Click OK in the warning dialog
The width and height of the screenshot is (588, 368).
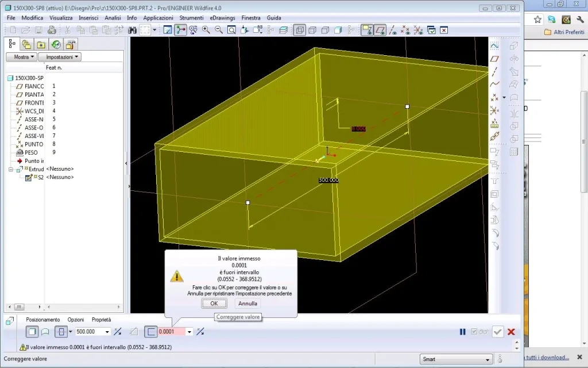[214, 304]
